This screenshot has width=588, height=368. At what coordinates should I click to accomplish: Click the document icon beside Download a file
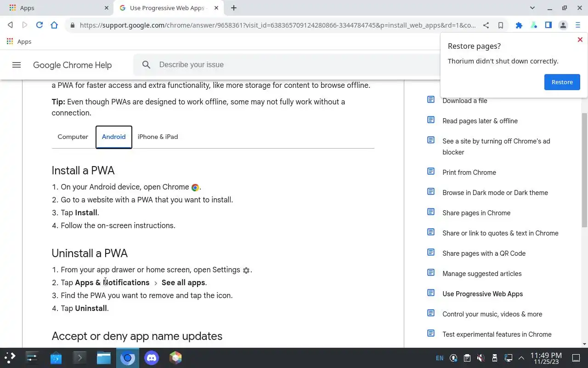431,99
